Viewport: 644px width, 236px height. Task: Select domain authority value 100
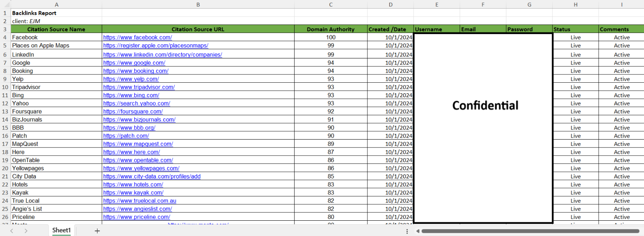pos(331,38)
